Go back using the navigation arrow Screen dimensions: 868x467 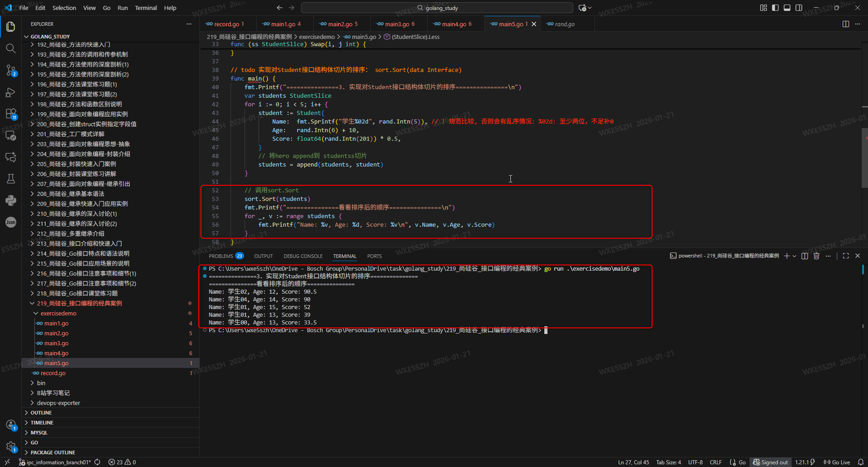pos(279,8)
